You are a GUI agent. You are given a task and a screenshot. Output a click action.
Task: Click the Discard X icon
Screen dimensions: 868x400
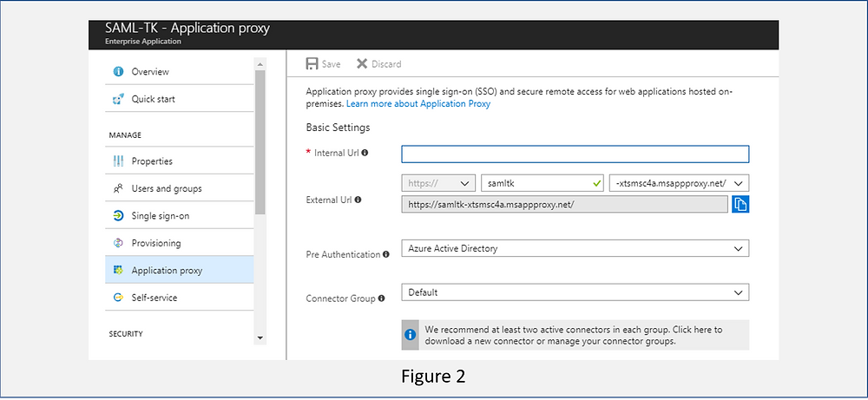(362, 63)
